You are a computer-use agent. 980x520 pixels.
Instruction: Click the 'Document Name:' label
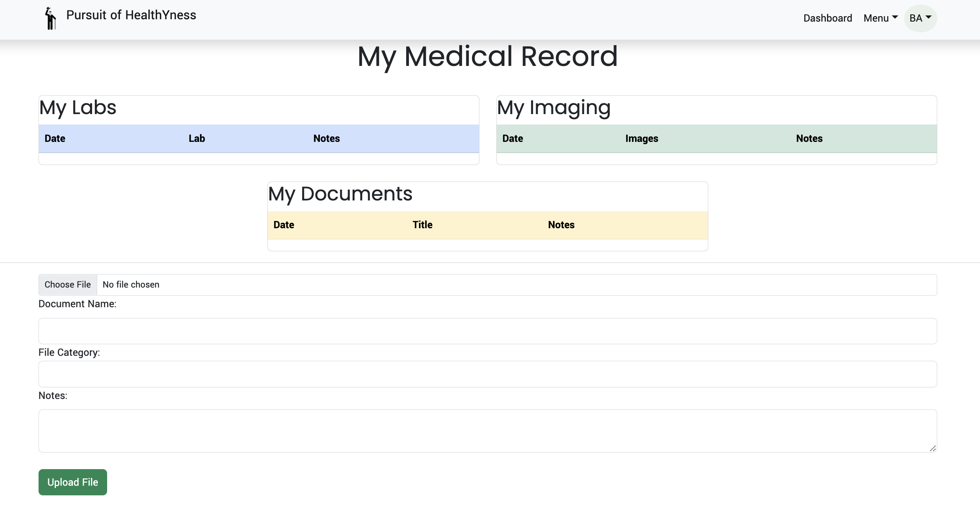[x=77, y=304]
